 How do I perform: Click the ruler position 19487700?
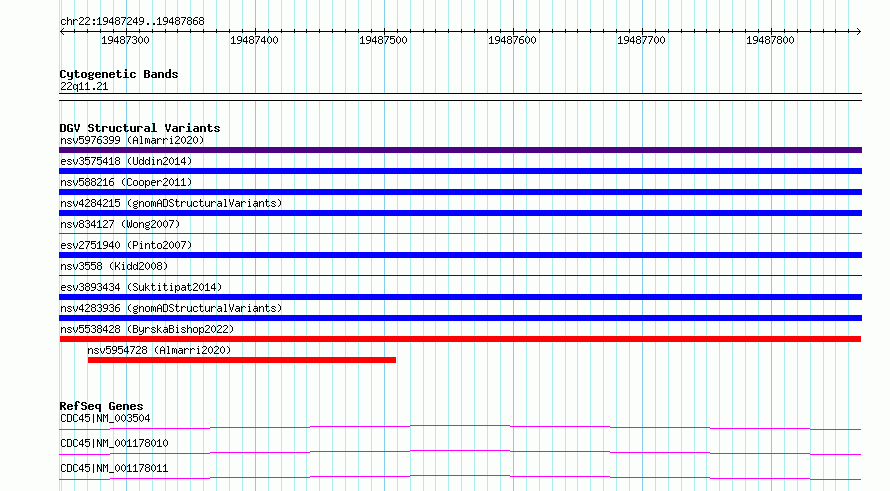point(641,40)
